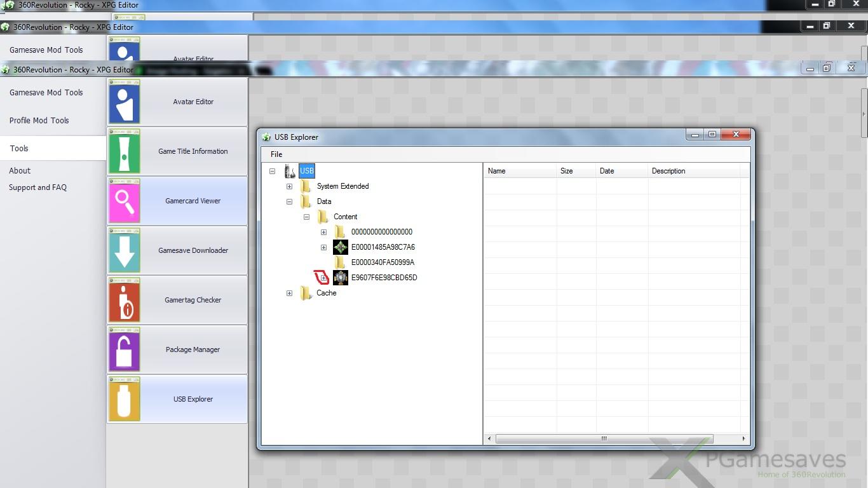868x488 pixels.
Task: Collapse the Data folder node
Action: (289, 201)
